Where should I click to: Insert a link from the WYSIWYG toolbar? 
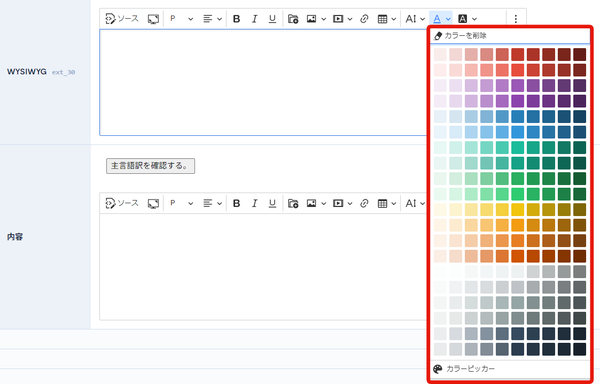364,19
